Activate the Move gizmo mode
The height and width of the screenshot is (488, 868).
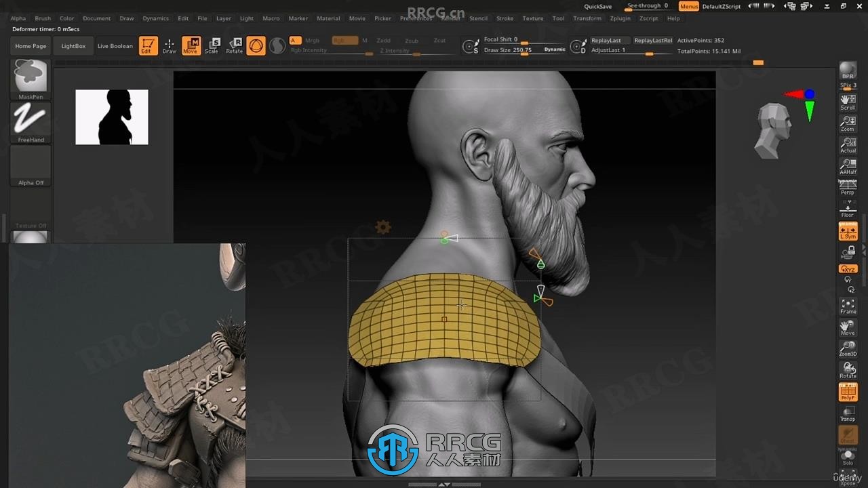(191, 46)
